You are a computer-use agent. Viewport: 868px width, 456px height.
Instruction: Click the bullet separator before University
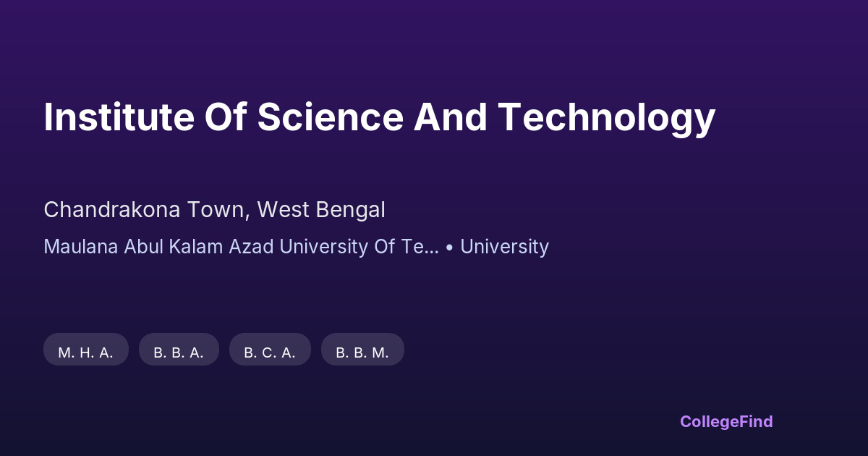point(449,247)
